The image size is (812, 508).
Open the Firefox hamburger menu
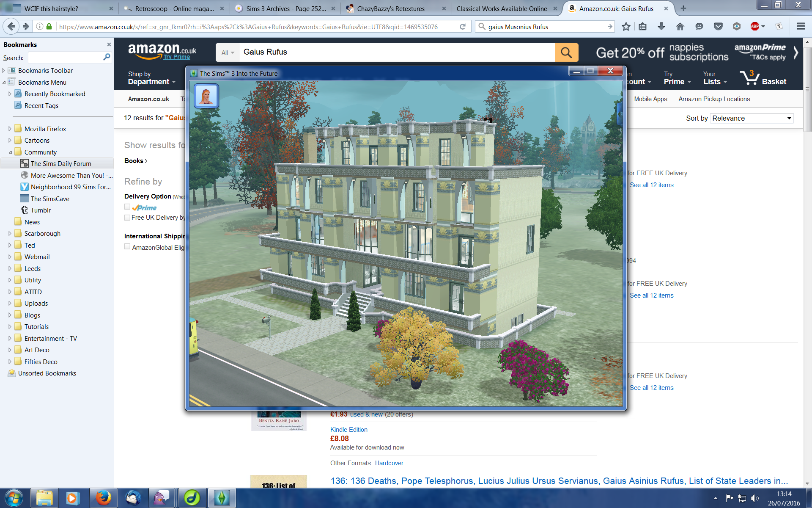tap(801, 27)
